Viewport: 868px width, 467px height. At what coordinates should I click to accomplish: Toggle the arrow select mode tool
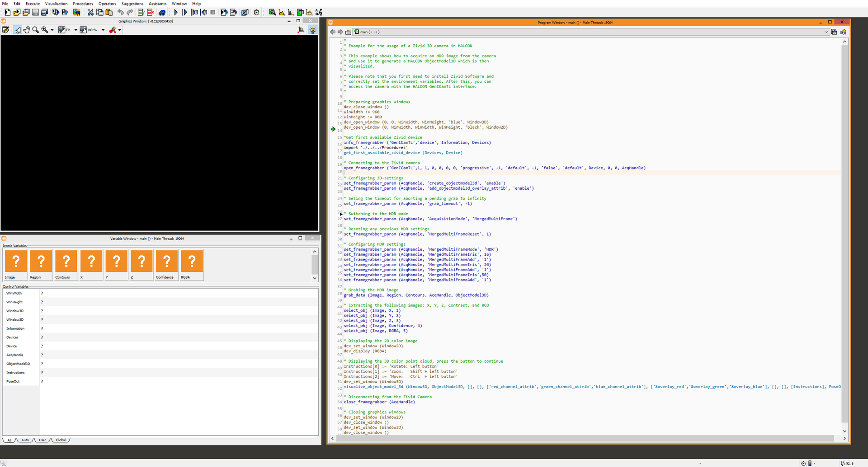[x=17, y=30]
